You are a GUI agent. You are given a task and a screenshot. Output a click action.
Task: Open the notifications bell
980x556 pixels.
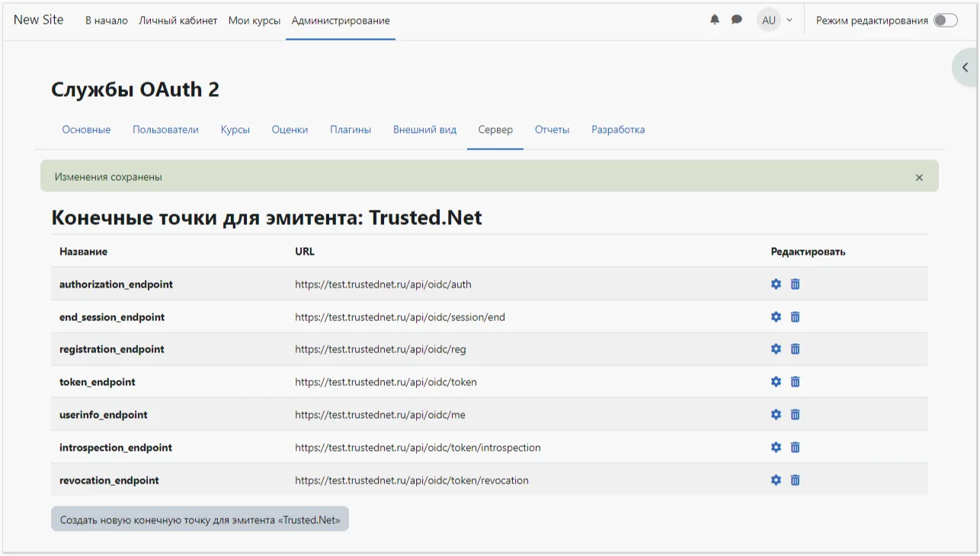(x=714, y=20)
